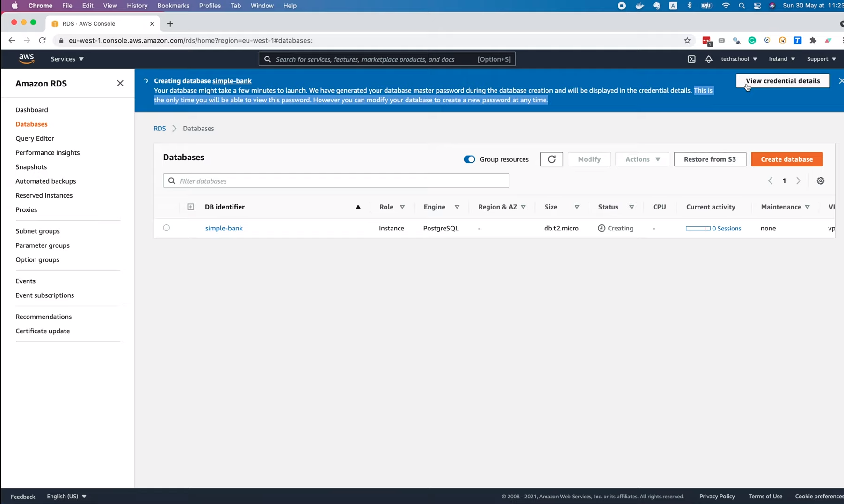Open macOS Spotlight search
The width and height of the screenshot is (844, 504).
(742, 6)
